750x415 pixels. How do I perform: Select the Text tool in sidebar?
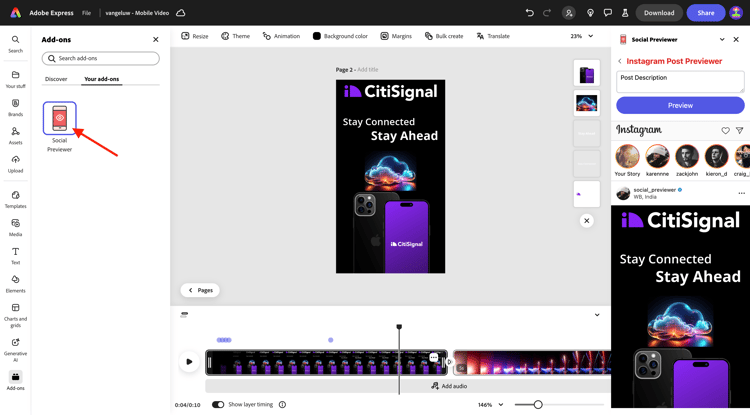pyautogui.click(x=15, y=255)
